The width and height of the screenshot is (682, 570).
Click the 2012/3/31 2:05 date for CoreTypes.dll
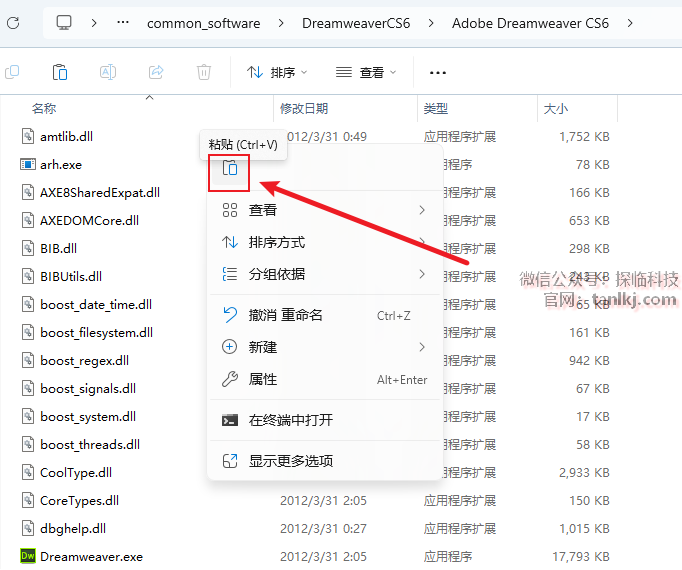(x=323, y=500)
